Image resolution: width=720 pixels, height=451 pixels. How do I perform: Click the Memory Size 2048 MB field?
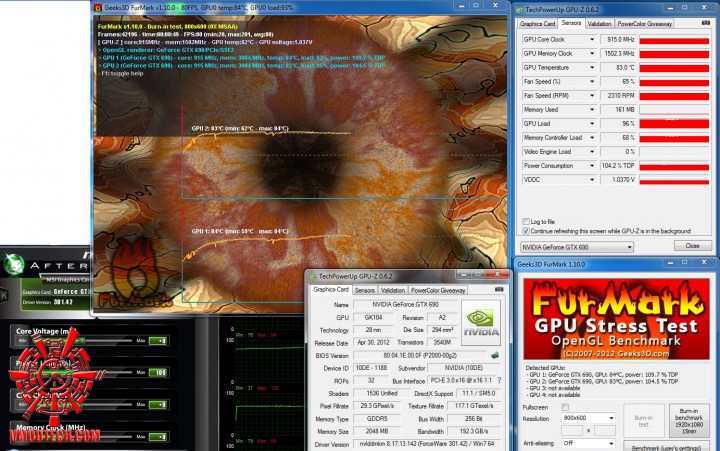(377, 431)
